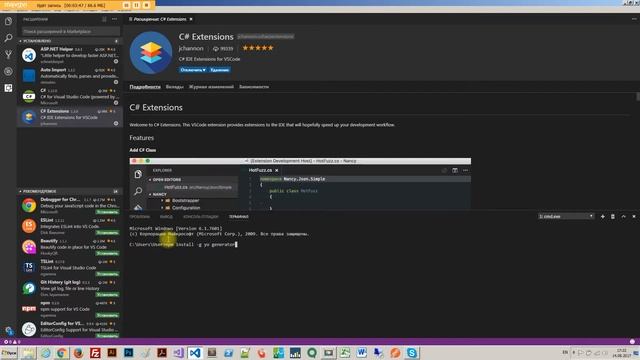Select ASP.NET Helper in the installed list
Image resolution: width=640 pixels, height=360 pixels.
(x=69, y=55)
